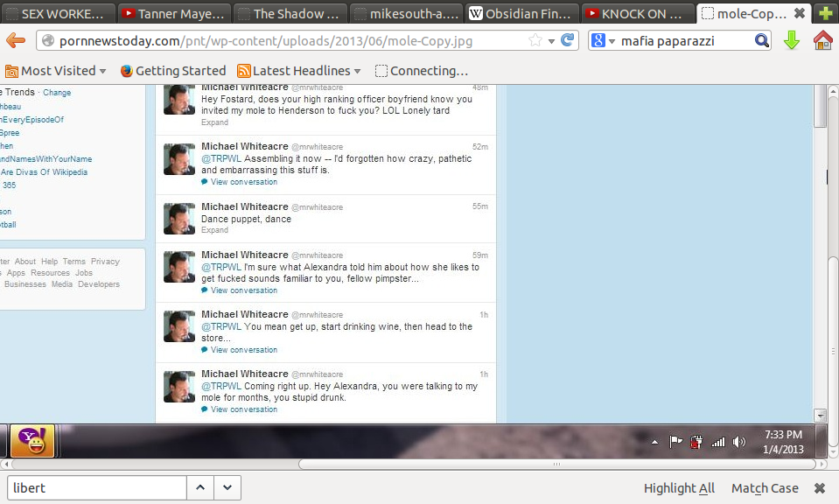
Task: Expand the 'Hey Fostard' tweet
Action: (214, 122)
